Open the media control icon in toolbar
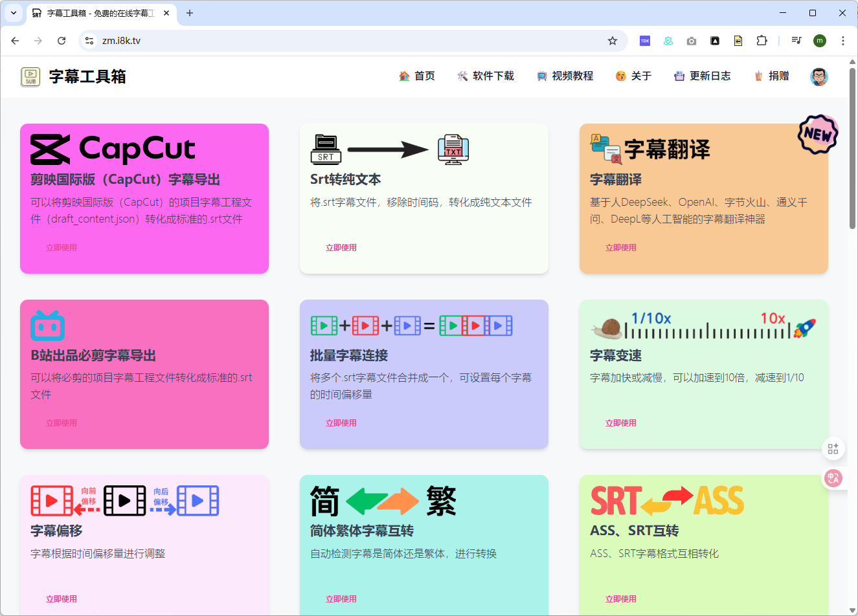 (796, 41)
